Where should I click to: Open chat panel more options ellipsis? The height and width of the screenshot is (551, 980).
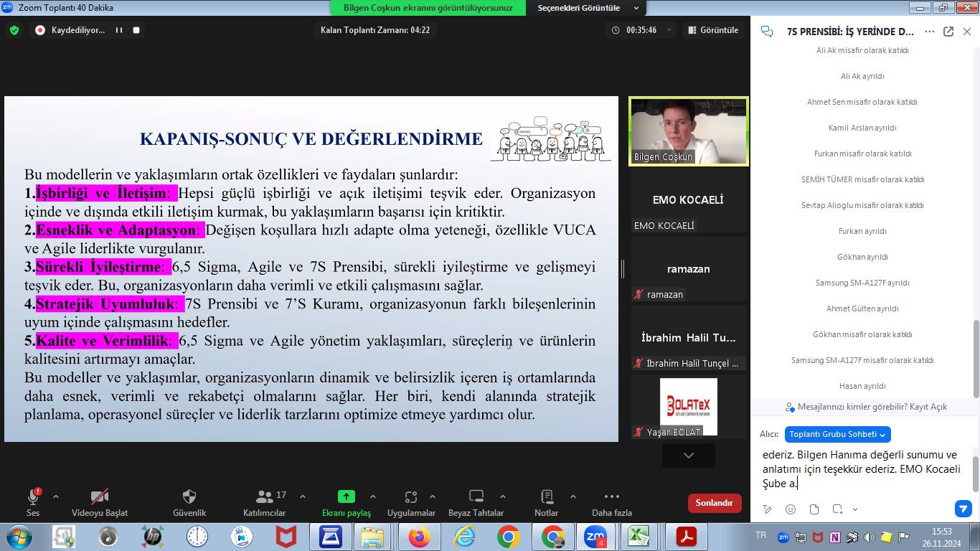pyautogui.click(x=930, y=32)
